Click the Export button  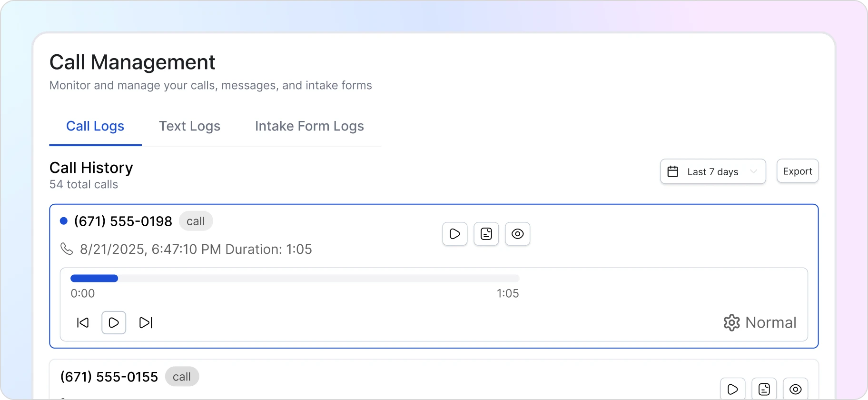[x=797, y=171]
